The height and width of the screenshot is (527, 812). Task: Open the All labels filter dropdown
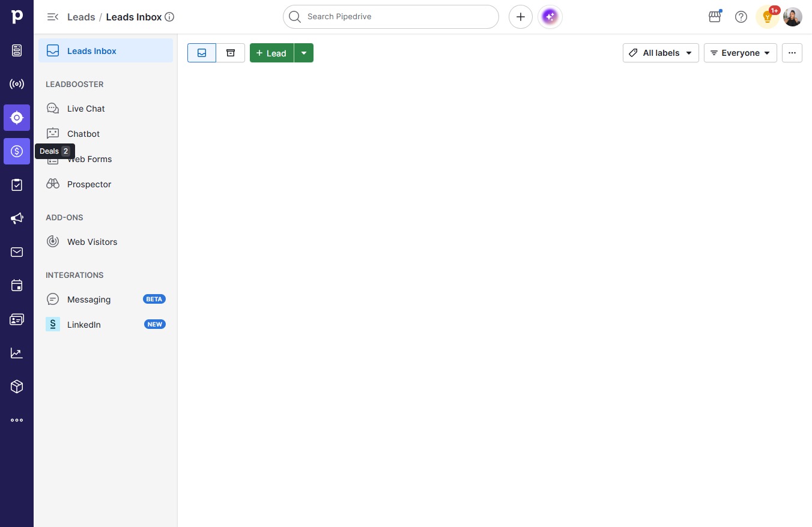[661, 53]
